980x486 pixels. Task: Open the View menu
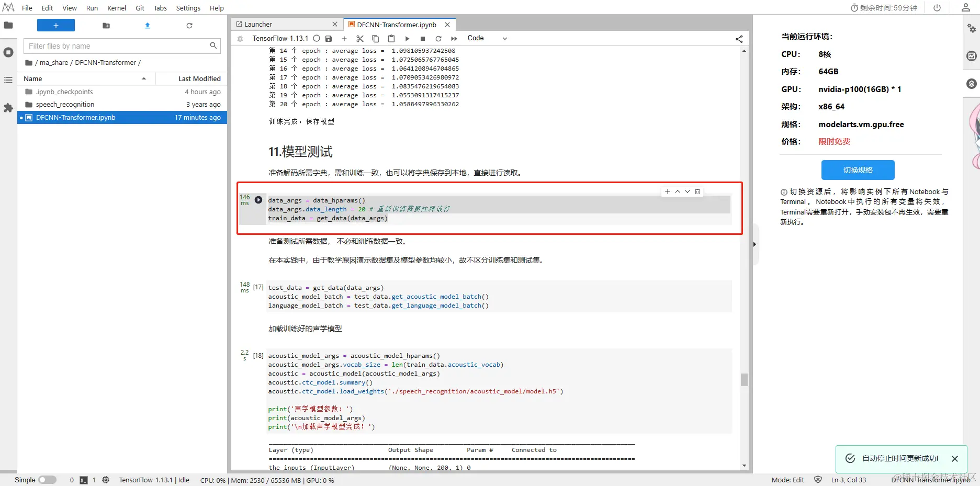[x=70, y=8]
